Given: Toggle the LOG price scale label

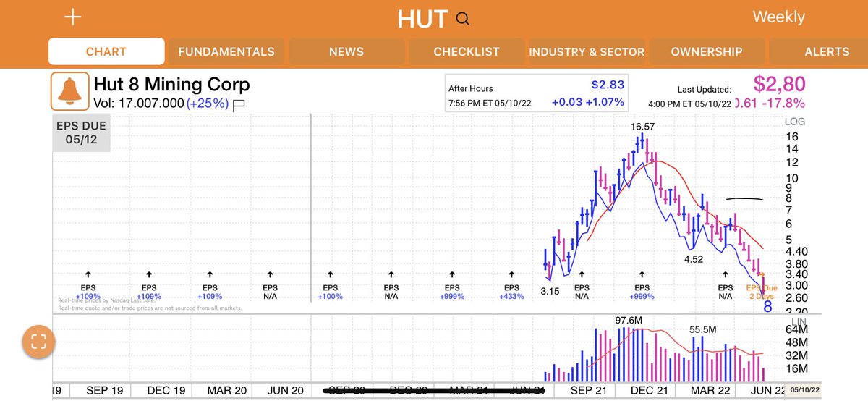Looking at the screenshot, I should pos(793,122).
